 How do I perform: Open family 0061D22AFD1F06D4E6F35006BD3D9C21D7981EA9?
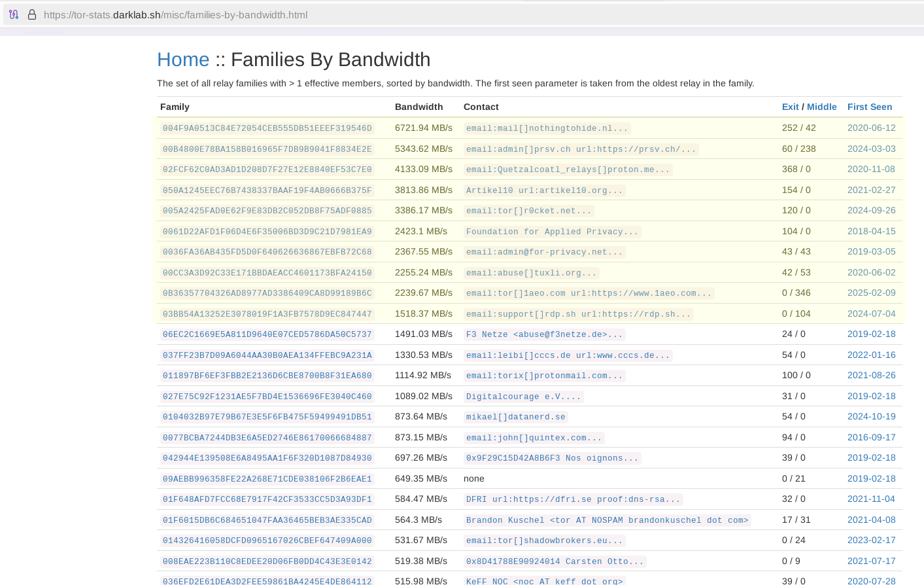pyautogui.click(x=267, y=232)
